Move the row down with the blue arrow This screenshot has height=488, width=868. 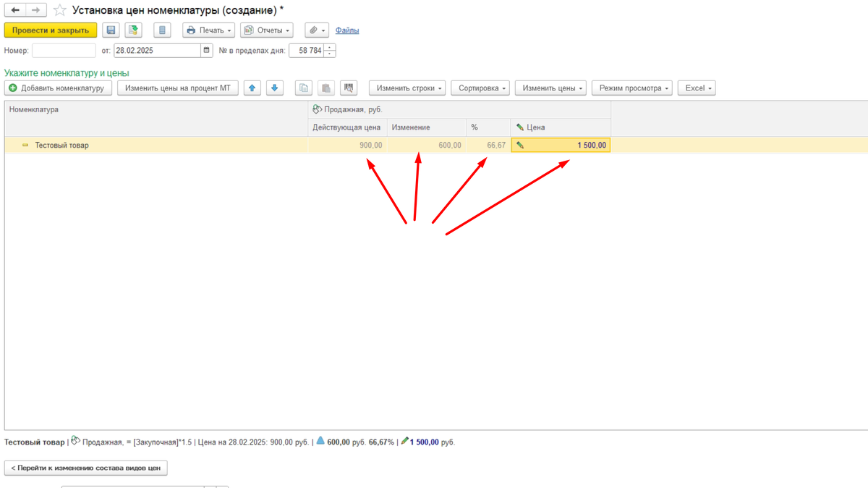point(274,88)
